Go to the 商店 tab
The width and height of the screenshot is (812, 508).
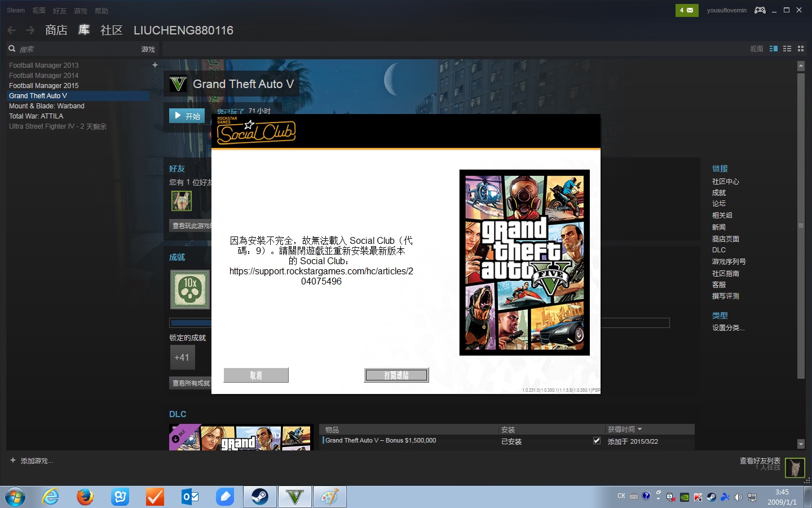(56, 30)
